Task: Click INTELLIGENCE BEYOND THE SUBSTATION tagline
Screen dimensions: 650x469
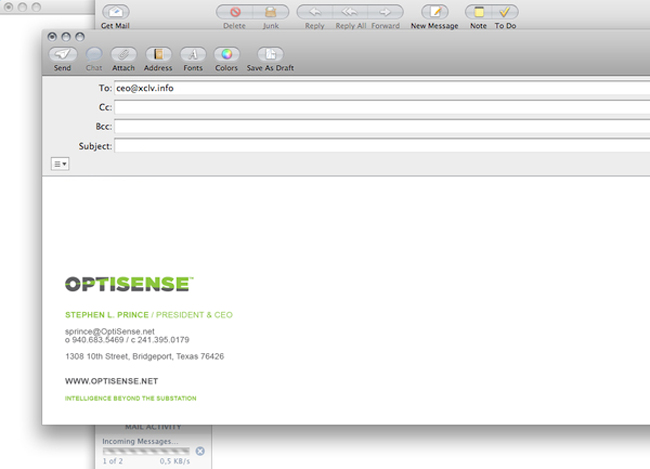Action: point(131,398)
